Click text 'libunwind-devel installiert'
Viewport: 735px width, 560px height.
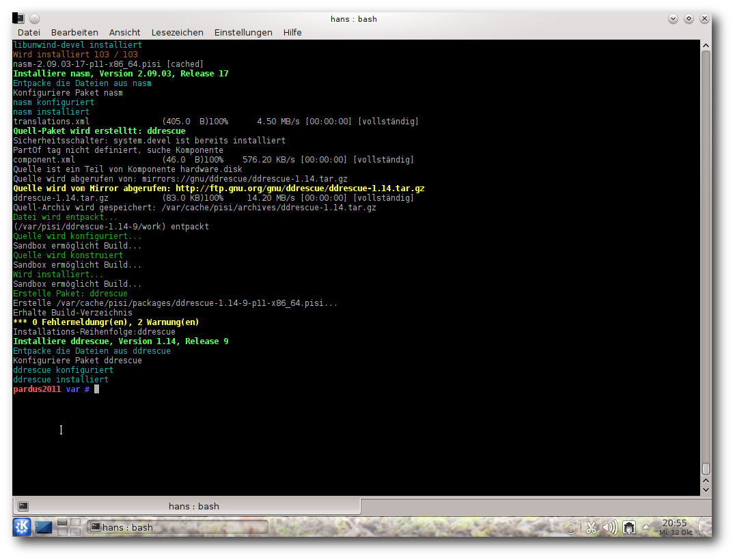(77, 45)
